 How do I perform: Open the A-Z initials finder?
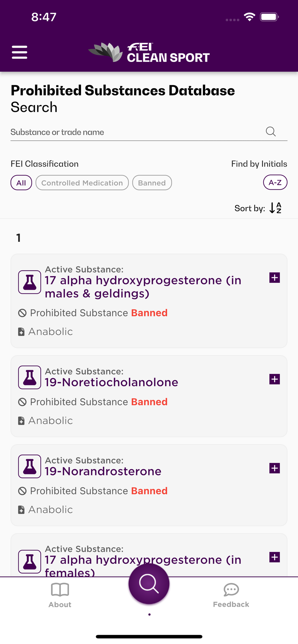point(275,182)
